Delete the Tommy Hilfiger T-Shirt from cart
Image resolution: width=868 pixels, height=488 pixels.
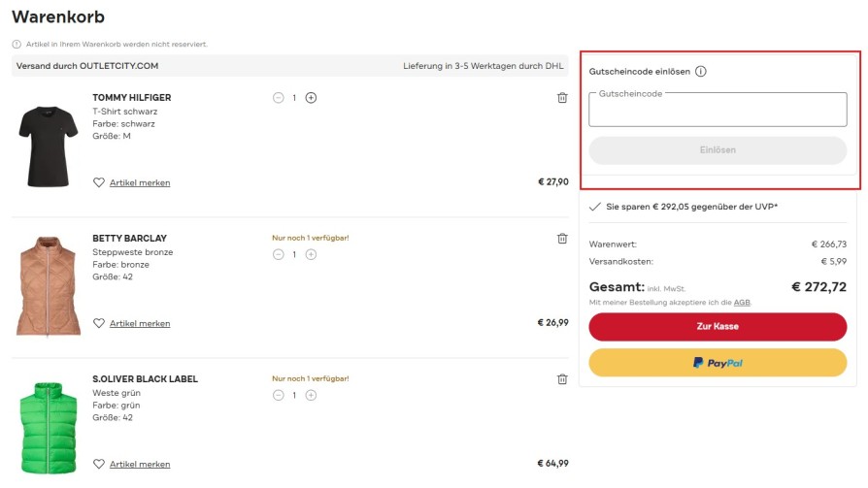(562, 98)
